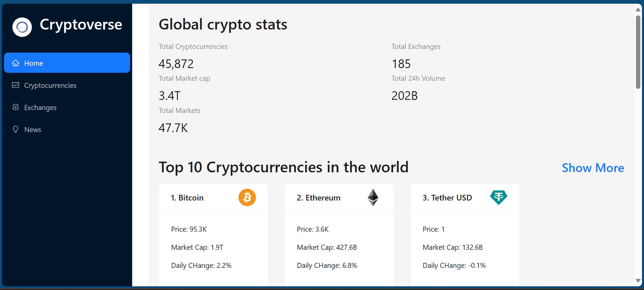Click the orange Bitcoin logo

click(x=247, y=197)
